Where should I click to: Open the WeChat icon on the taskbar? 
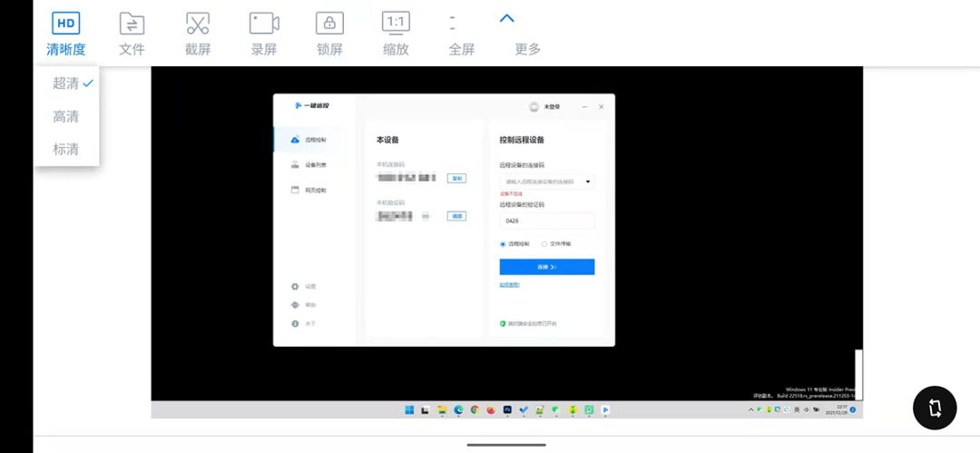tap(555, 409)
